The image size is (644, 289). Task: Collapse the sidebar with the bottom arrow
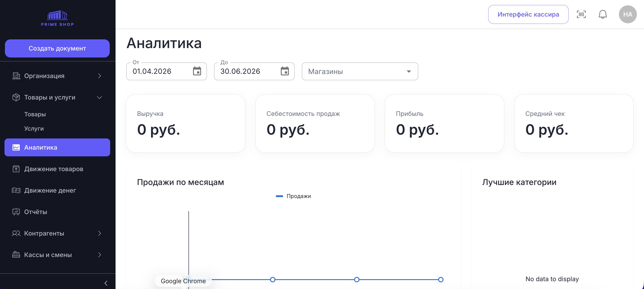coord(106,283)
